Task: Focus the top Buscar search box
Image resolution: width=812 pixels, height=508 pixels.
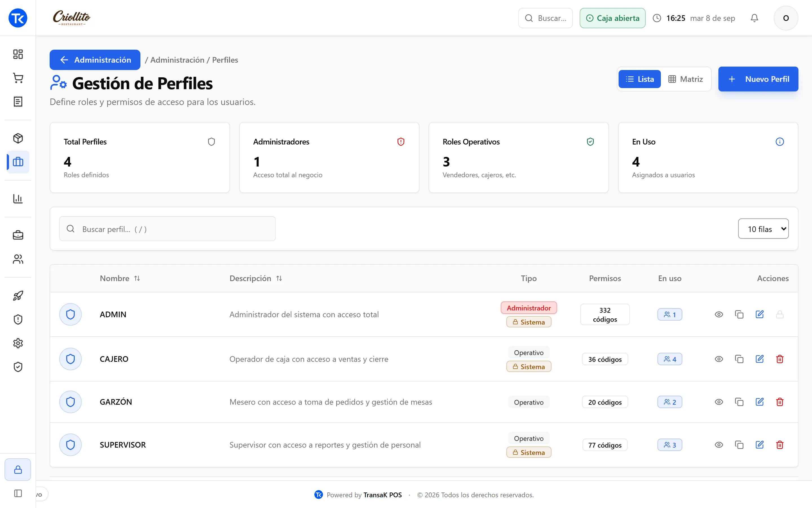Action: pyautogui.click(x=545, y=18)
